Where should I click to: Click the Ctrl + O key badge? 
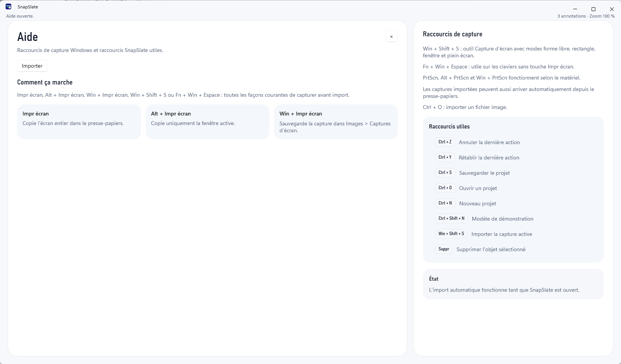(x=445, y=188)
